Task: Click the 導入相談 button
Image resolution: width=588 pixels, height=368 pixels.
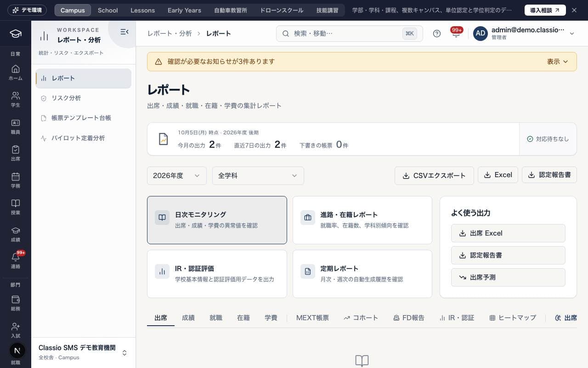Action: pyautogui.click(x=545, y=10)
